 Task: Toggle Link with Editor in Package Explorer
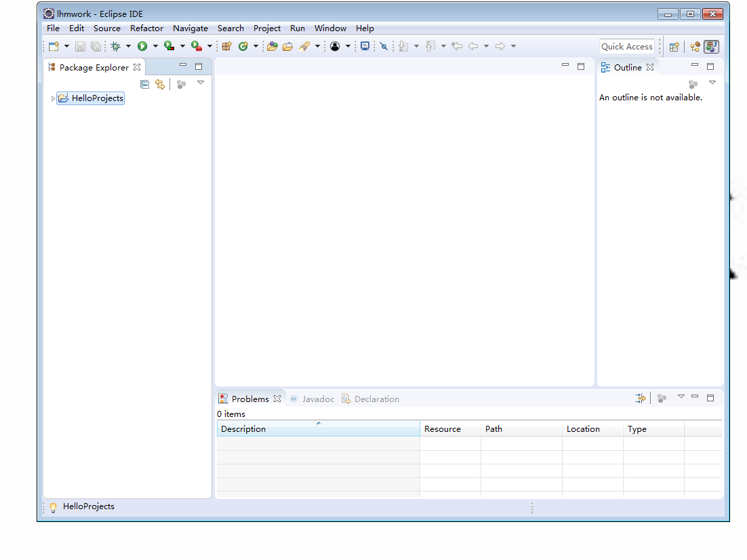tap(160, 85)
